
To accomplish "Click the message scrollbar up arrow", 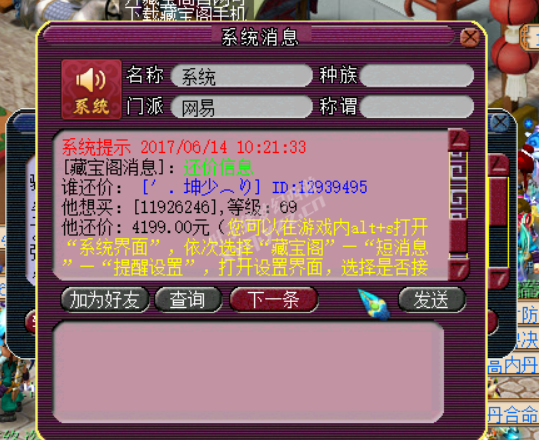I will point(459,140).
